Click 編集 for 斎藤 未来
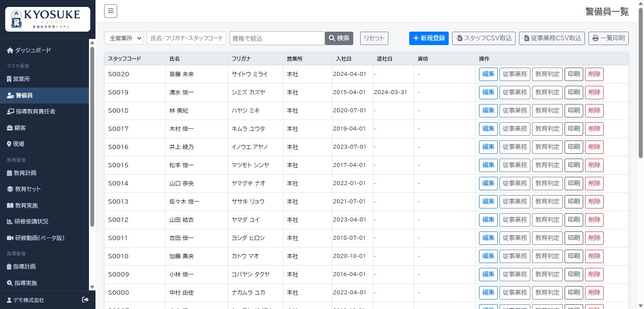 point(488,74)
